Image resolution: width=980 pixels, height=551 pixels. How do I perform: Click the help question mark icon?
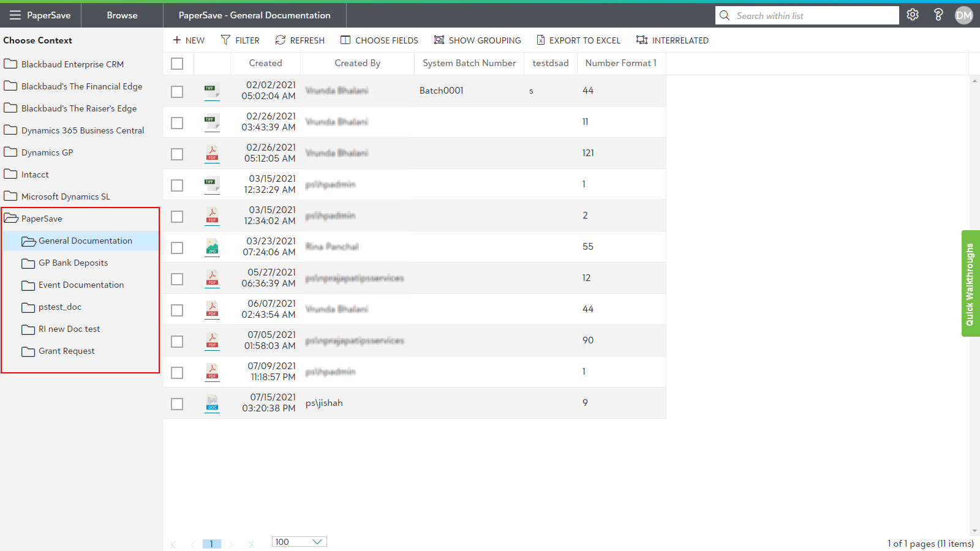938,15
